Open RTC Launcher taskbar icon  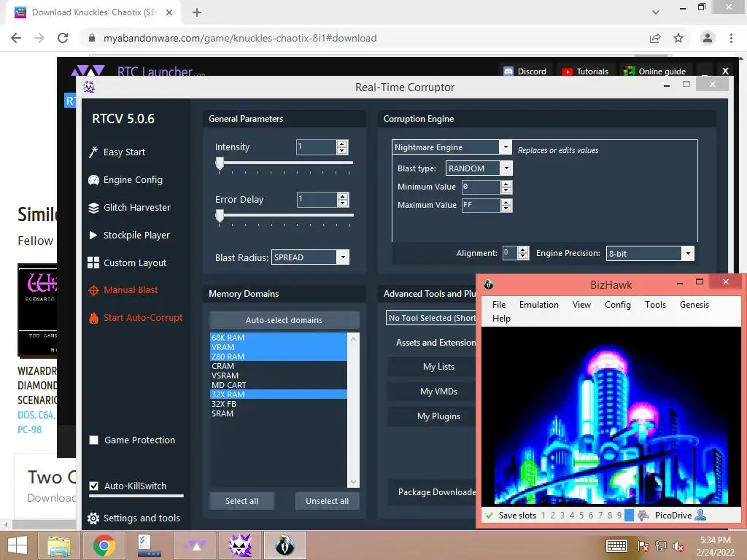pos(196,545)
